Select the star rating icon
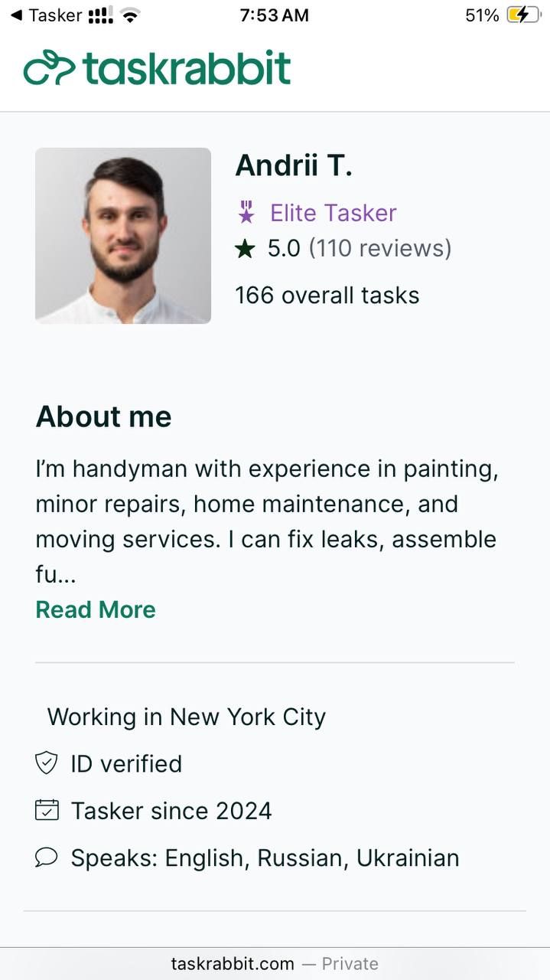The width and height of the screenshot is (550, 980). pyautogui.click(x=245, y=247)
